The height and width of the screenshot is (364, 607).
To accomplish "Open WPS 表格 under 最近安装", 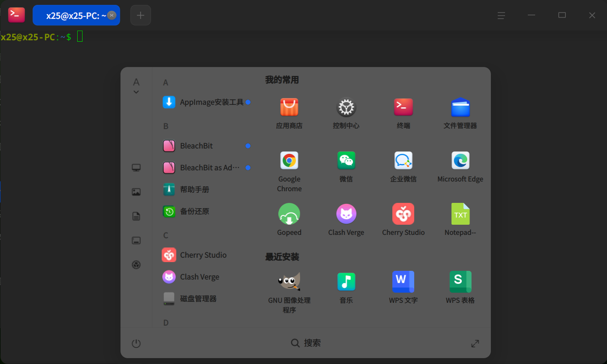I will [x=460, y=288].
